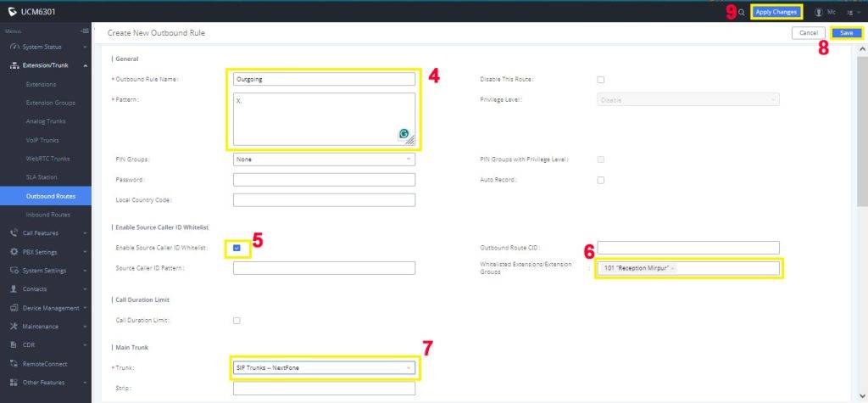The width and height of the screenshot is (868, 403).
Task: Check the Disable This Route checkbox
Action: pyautogui.click(x=601, y=80)
